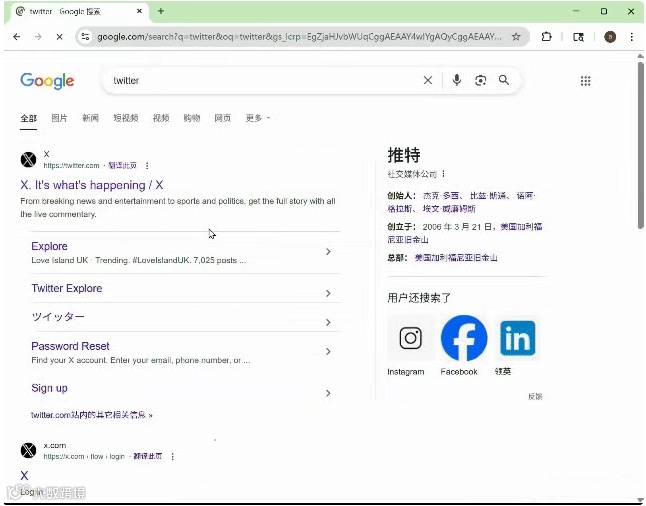Click X favicon of x.com result
The width and height of the screenshot is (646, 506).
[x=28, y=450]
